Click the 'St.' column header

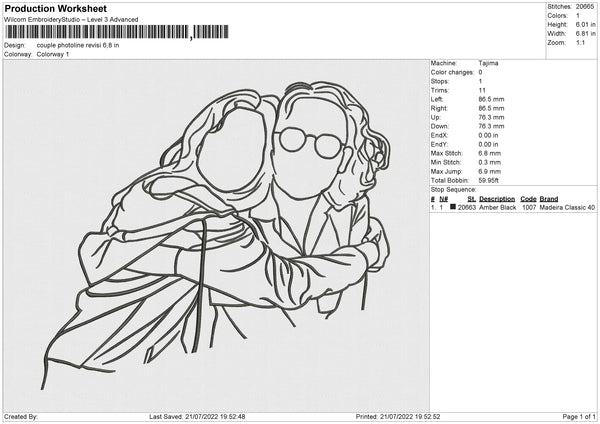(x=471, y=199)
